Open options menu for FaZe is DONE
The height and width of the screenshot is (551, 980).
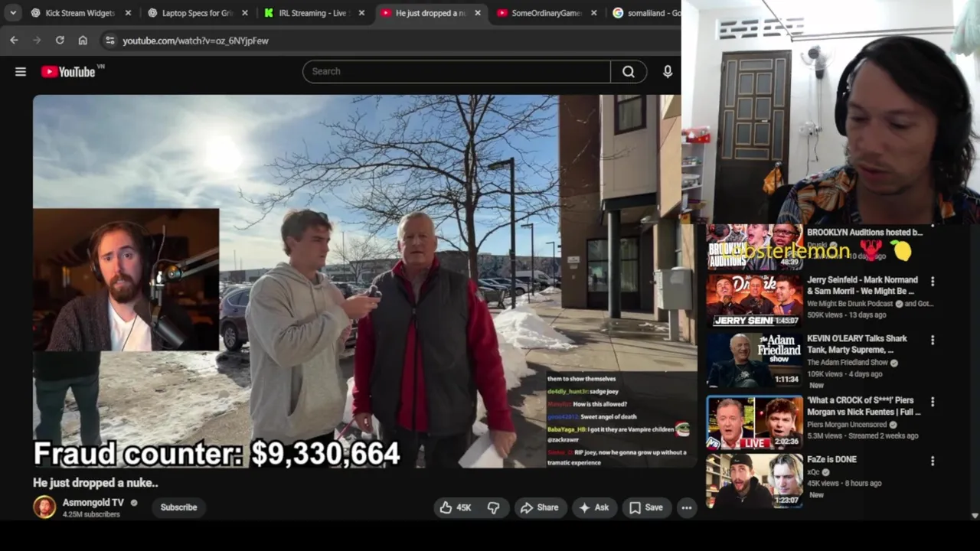pyautogui.click(x=933, y=461)
